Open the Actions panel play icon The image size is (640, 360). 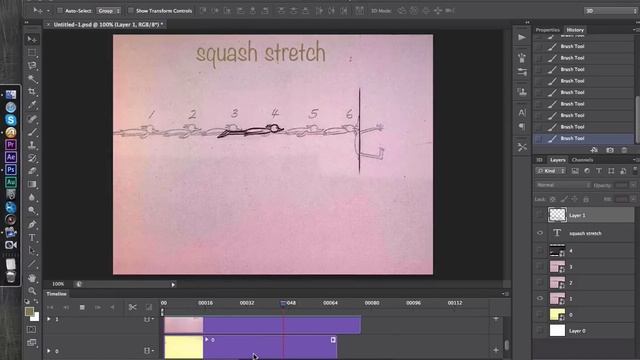[x=522, y=38]
